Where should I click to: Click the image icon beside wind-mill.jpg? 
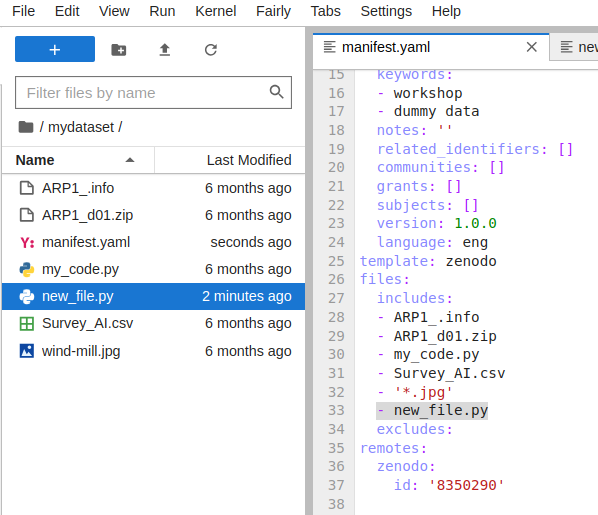tap(27, 351)
